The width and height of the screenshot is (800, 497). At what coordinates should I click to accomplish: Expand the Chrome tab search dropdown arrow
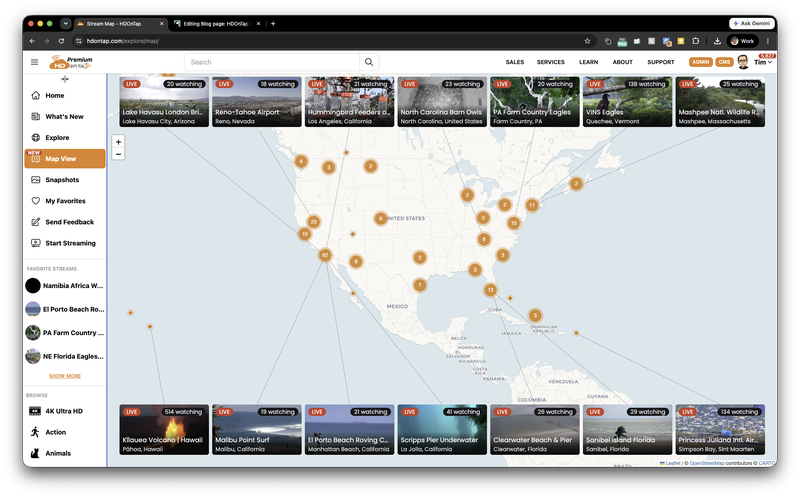[x=65, y=23]
